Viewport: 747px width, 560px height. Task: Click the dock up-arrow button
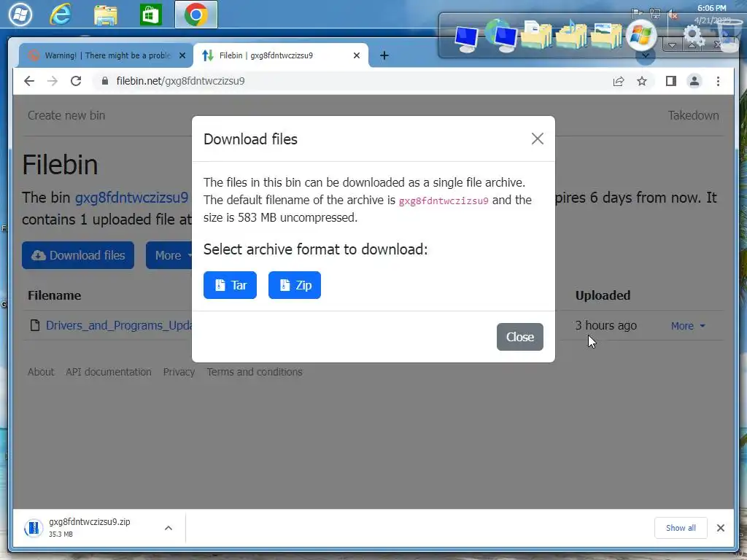(692, 45)
